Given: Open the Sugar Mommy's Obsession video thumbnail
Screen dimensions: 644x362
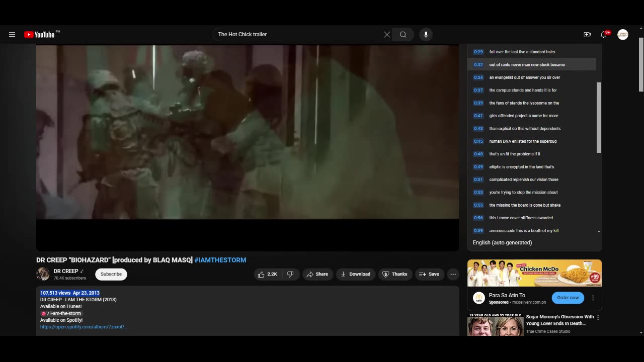Looking at the screenshot, I should pyautogui.click(x=496, y=325).
